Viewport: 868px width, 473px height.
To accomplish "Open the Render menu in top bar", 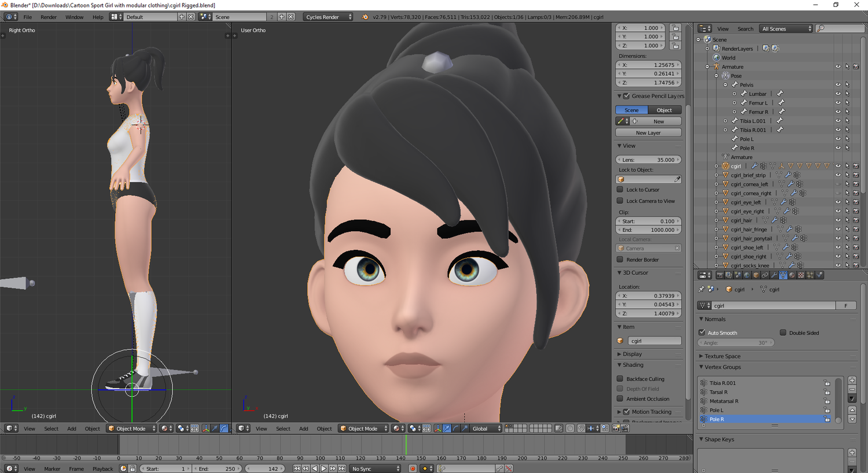I will (49, 17).
